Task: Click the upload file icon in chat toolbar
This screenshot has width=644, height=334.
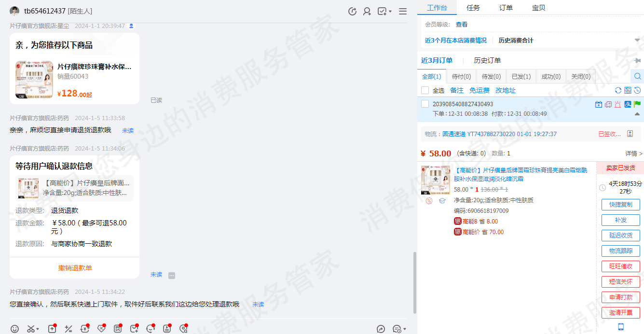Action: coord(52,329)
